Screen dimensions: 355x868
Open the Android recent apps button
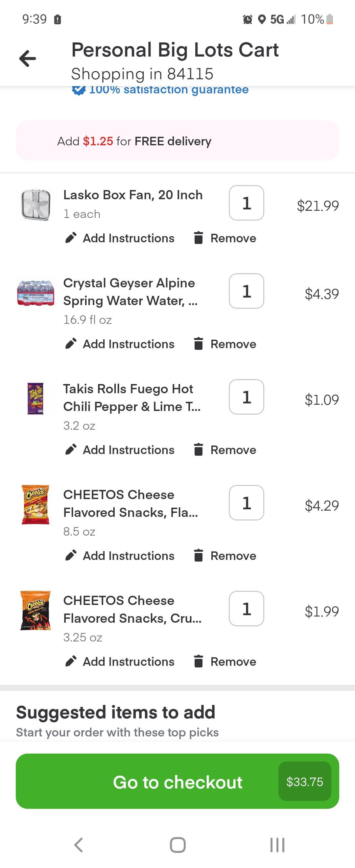(277, 845)
